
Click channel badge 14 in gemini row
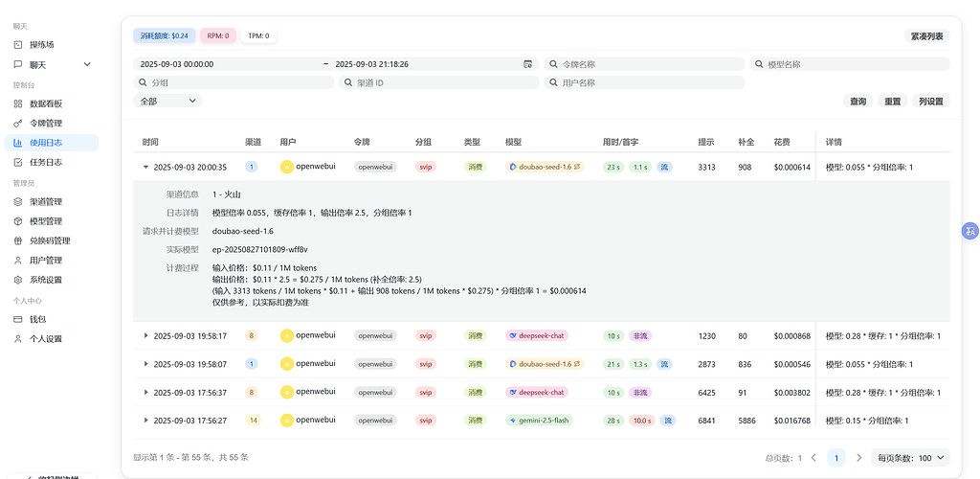point(253,421)
